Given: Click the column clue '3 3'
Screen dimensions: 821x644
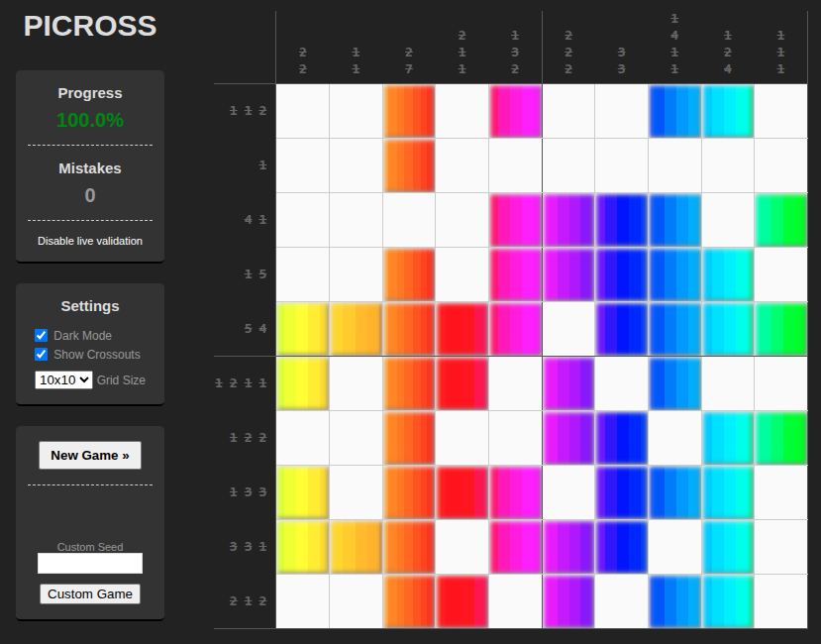Looking at the screenshot, I should pyautogui.click(x=622, y=60).
